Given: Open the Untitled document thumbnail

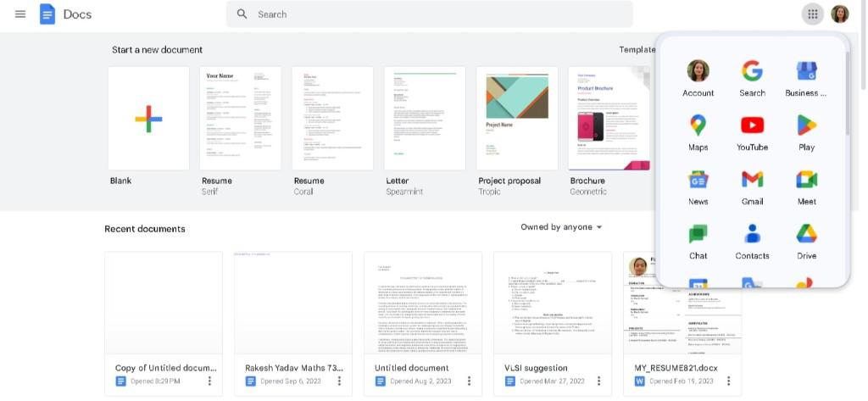Looking at the screenshot, I should pos(423,303).
